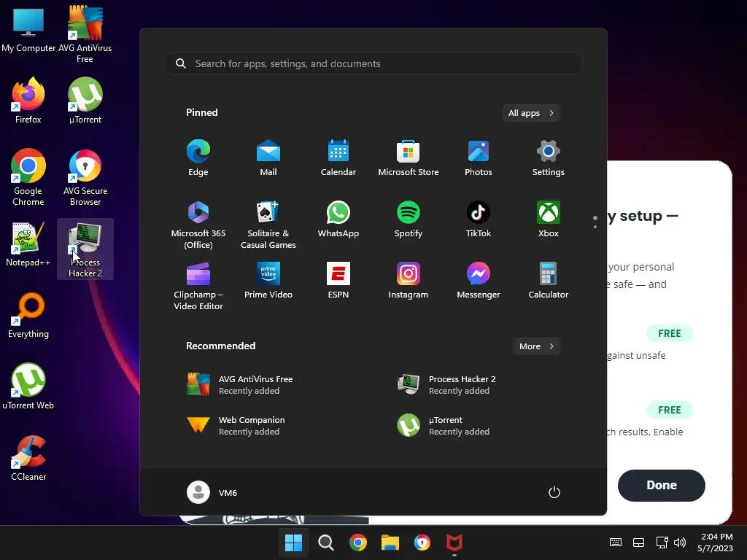Screen dimensions: 747x560
Task: Open taskbar Search icon
Action: pos(326,542)
